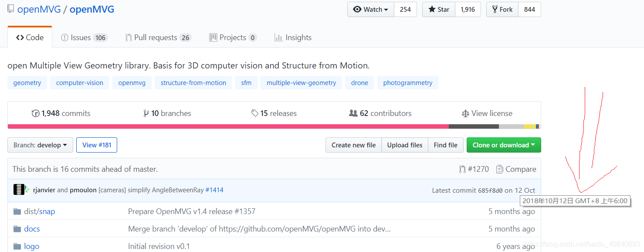The image size is (644, 252).
Task: Open the Watch dropdown button
Action: 371,10
